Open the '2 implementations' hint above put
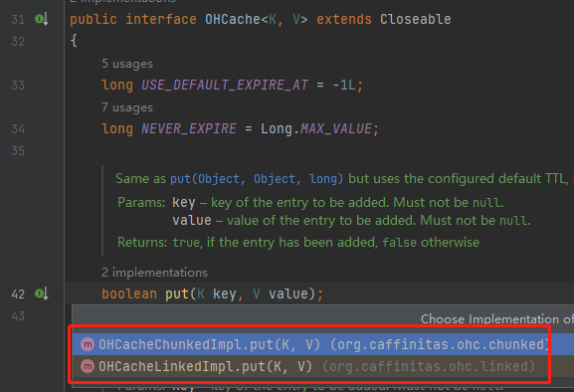This screenshot has height=392, width=574. click(154, 273)
